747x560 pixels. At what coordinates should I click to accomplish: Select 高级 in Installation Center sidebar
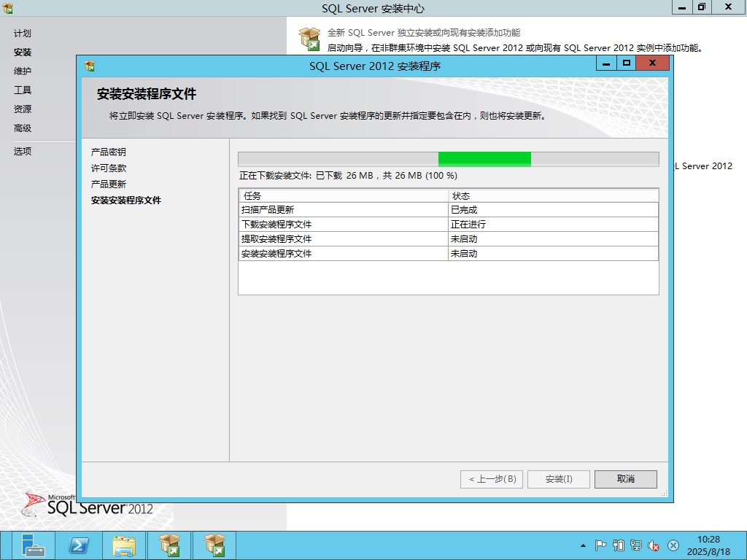point(23,128)
